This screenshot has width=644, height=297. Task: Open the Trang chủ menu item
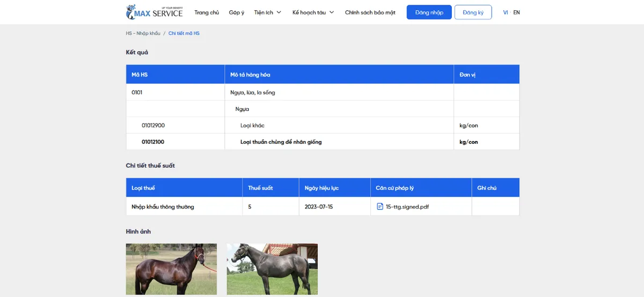click(x=207, y=12)
